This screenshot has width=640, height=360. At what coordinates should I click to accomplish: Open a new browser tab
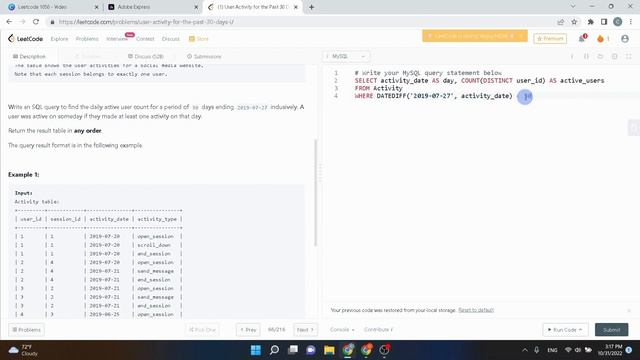(311, 7)
